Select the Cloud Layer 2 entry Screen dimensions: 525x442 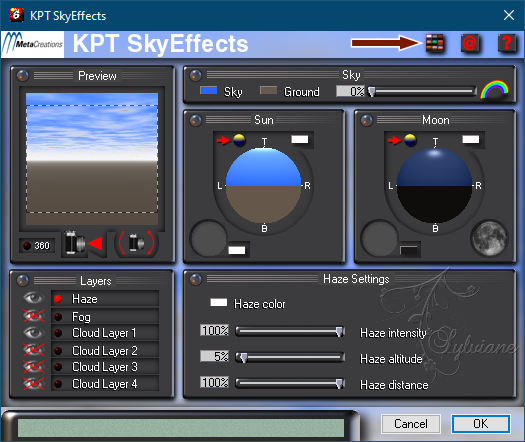[x=105, y=350]
